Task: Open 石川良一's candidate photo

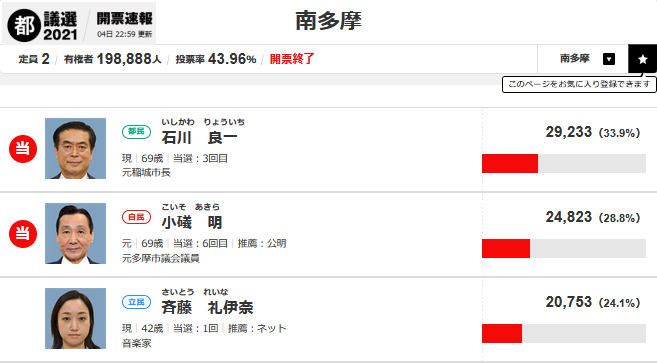Action: [75, 148]
